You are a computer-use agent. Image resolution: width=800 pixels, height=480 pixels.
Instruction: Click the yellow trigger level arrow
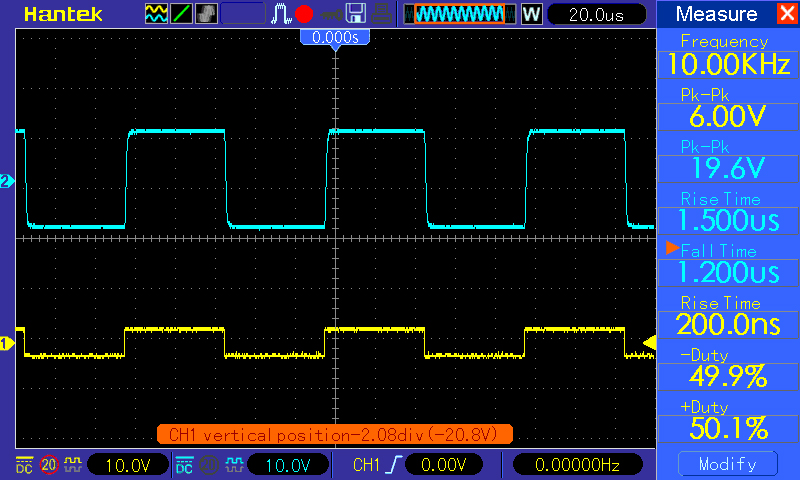coord(649,343)
